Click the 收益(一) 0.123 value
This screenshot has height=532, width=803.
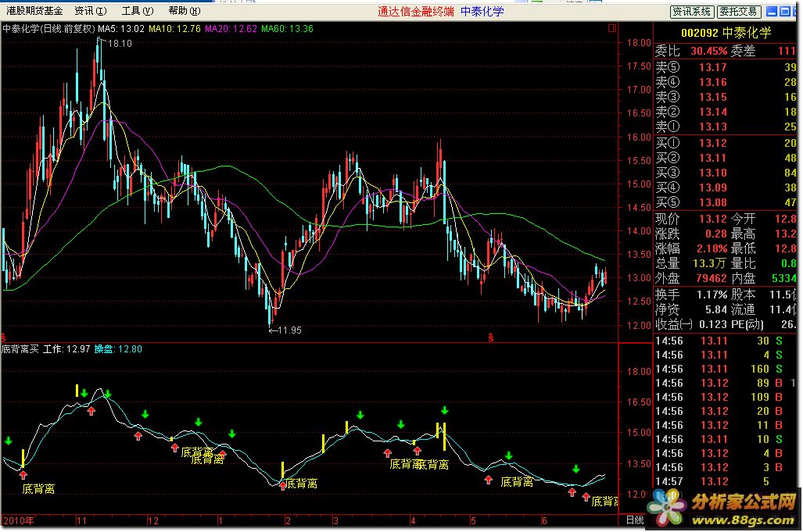coord(713,324)
